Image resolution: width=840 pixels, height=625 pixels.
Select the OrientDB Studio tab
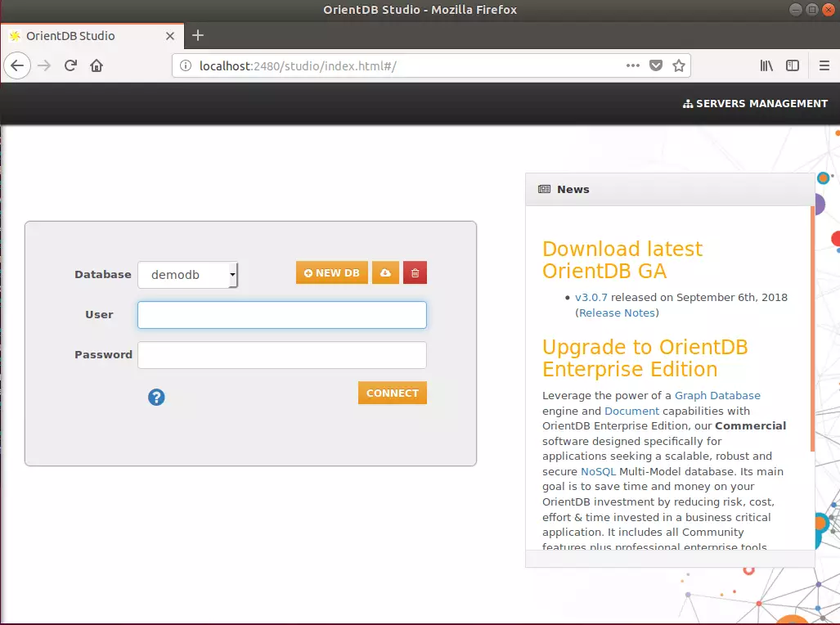[92, 36]
